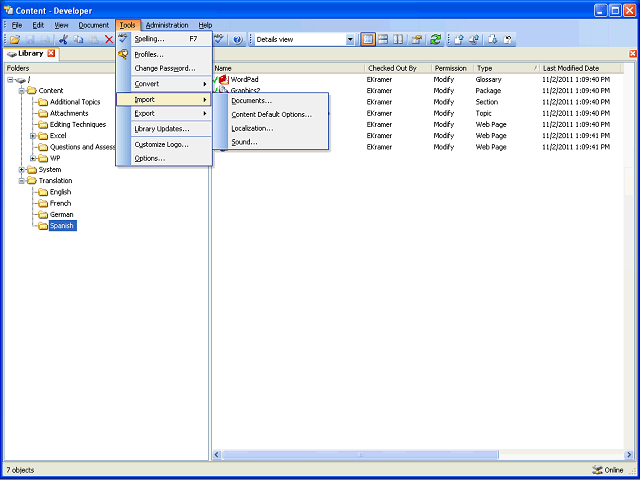Click the horizontal scrollbar left arrow
This screenshot has width=640, height=480.
[x=217, y=454]
